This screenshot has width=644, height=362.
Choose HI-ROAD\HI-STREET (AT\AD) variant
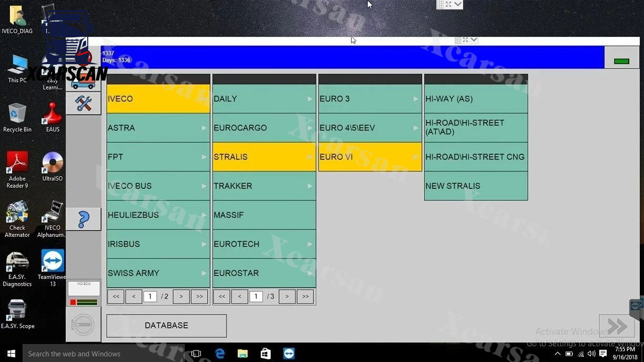click(476, 128)
